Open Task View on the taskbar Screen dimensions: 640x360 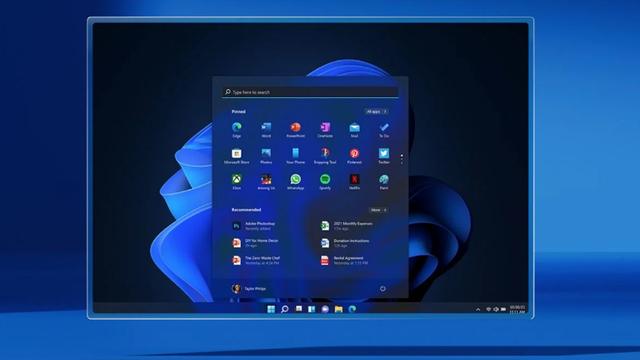[299, 309]
